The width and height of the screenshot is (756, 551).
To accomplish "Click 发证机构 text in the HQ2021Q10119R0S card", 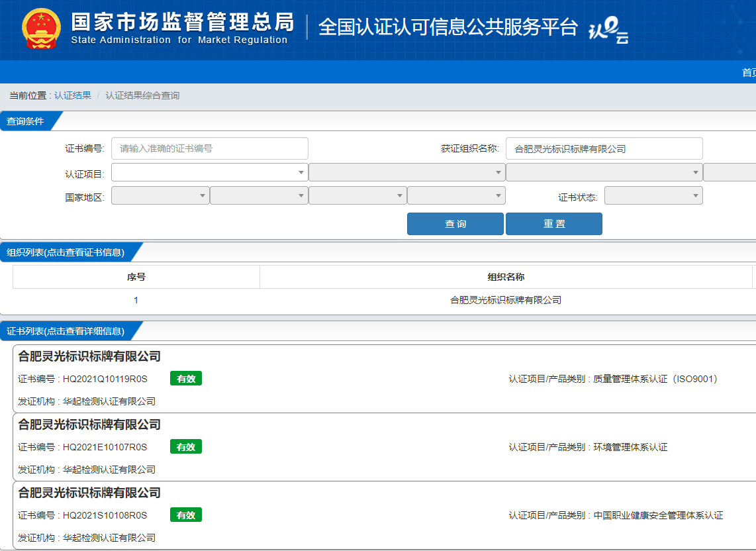I will coord(87,401).
